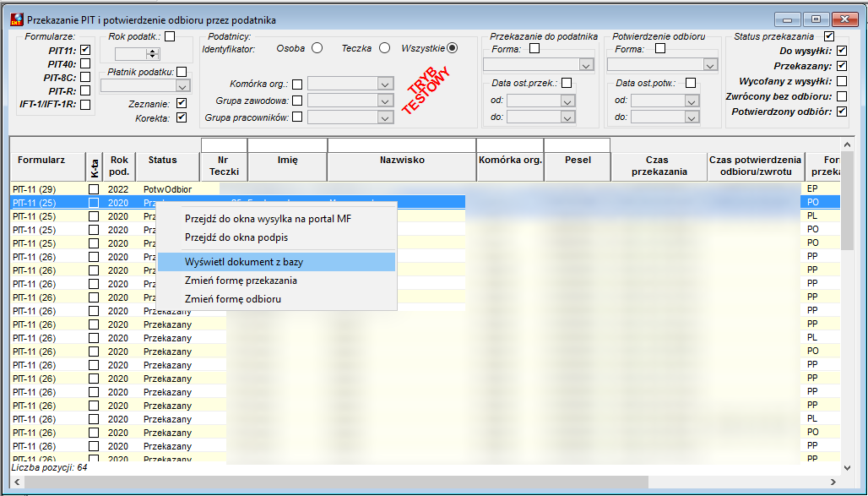
Task: Click the horizontal scrollbar thumb
Action: [x=336, y=482]
